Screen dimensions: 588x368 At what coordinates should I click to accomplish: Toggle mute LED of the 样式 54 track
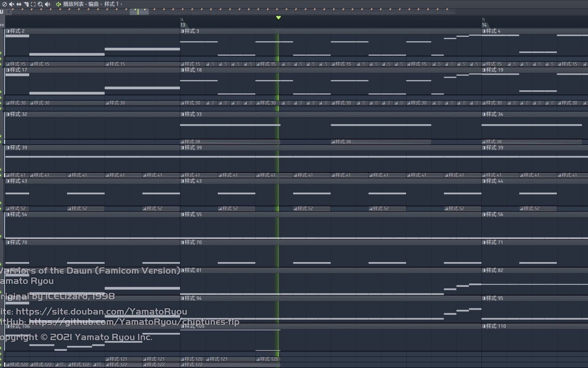point(1,236)
